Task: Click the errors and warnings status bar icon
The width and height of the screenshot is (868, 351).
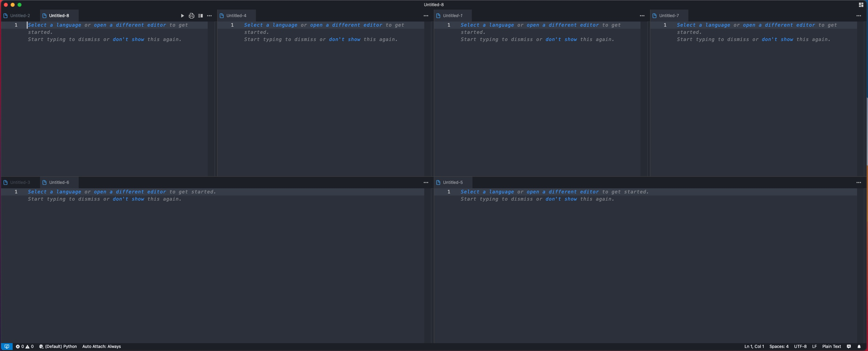Action: pyautogui.click(x=25, y=346)
